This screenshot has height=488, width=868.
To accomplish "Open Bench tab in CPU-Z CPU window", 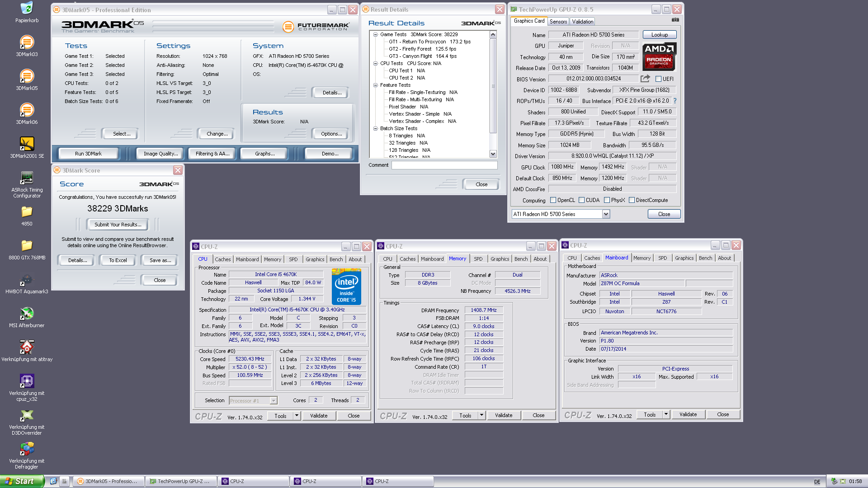I will pyautogui.click(x=336, y=259).
